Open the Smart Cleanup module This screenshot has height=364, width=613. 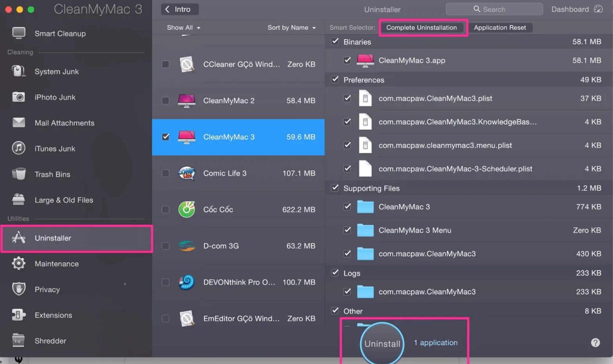pos(76,33)
